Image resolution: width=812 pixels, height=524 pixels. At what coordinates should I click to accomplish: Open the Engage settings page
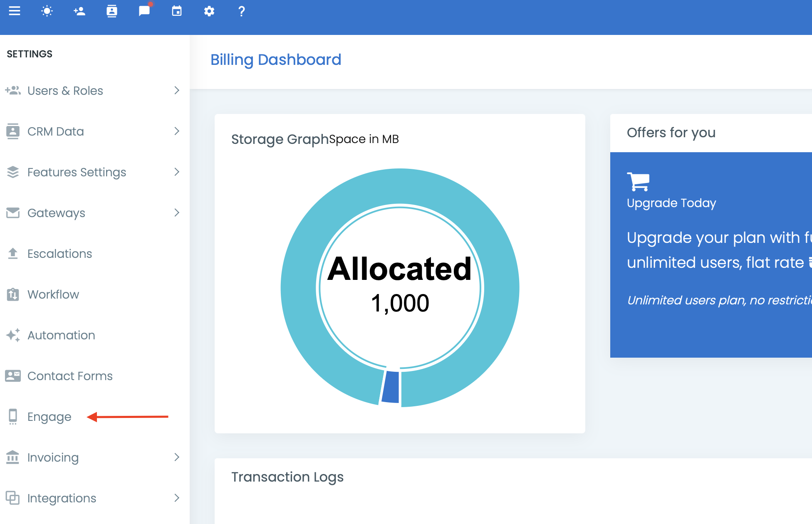pyautogui.click(x=49, y=417)
